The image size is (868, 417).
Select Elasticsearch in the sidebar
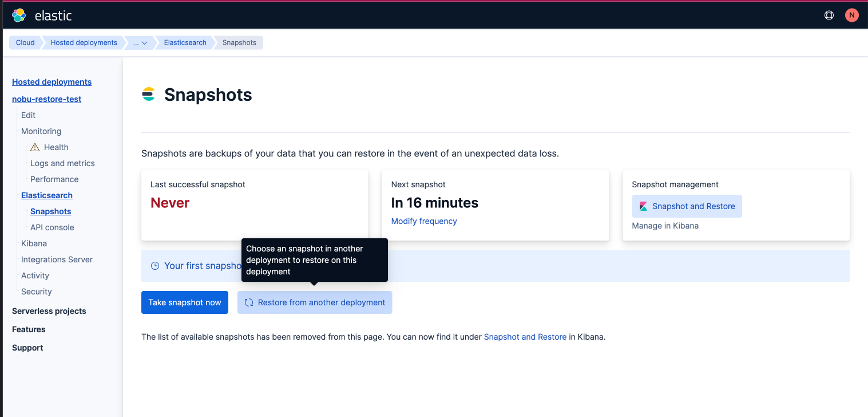coord(47,195)
